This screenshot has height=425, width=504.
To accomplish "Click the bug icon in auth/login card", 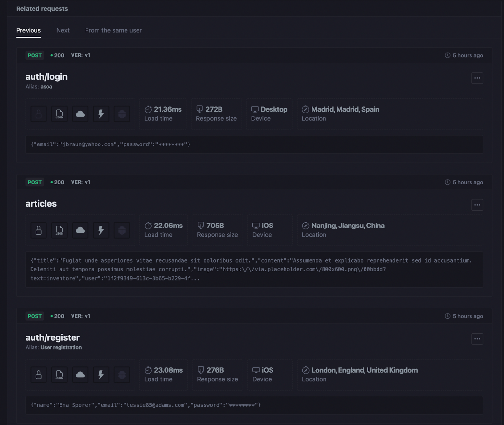I will 122,114.
